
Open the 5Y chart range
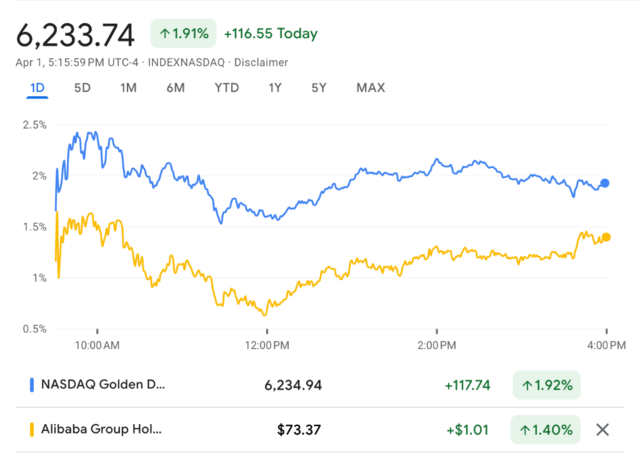(x=319, y=88)
